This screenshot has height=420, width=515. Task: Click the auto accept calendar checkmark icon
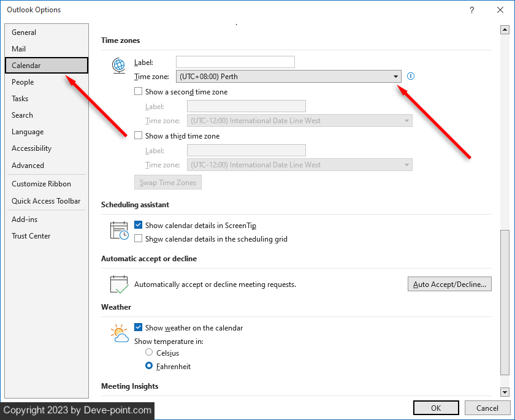pyautogui.click(x=119, y=284)
